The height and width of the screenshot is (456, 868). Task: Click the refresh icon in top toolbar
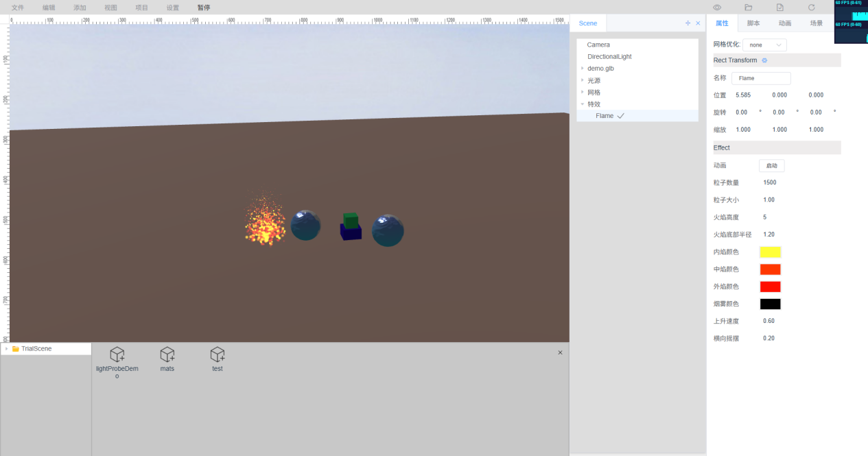pyautogui.click(x=812, y=8)
